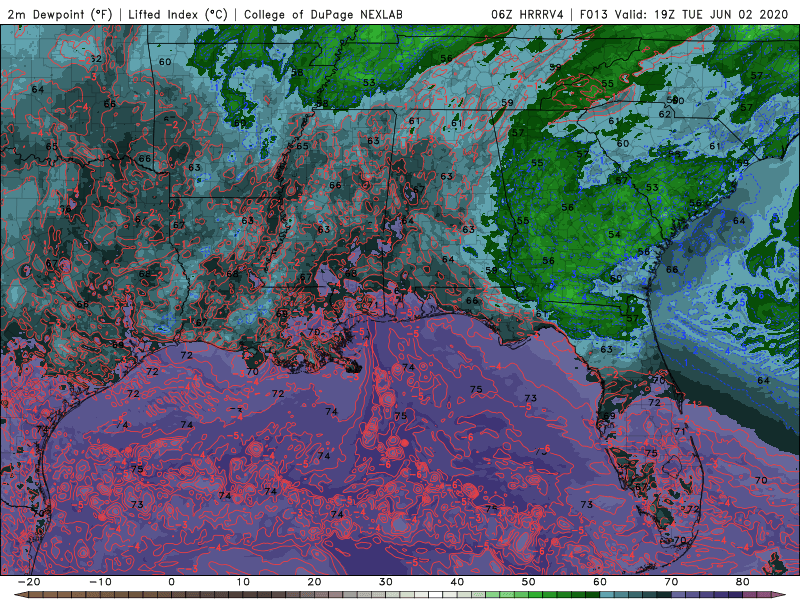800x600 pixels.
Task: Click the dewpoint value "62" on the map
Action: (664, 114)
